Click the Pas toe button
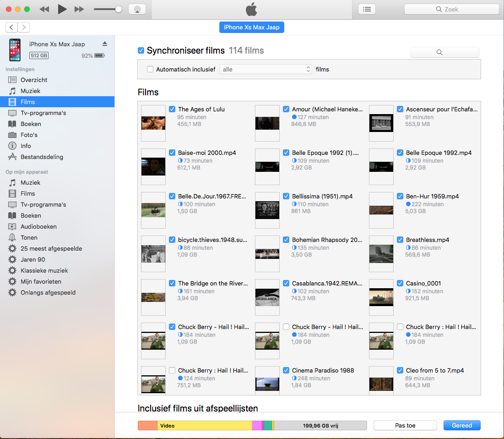The image size is (504, 439). tap(405, 425)
